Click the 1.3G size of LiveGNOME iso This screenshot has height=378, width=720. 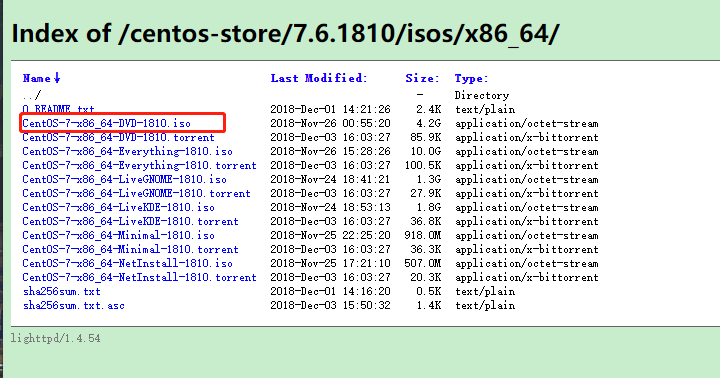click(x=429, y=180)
